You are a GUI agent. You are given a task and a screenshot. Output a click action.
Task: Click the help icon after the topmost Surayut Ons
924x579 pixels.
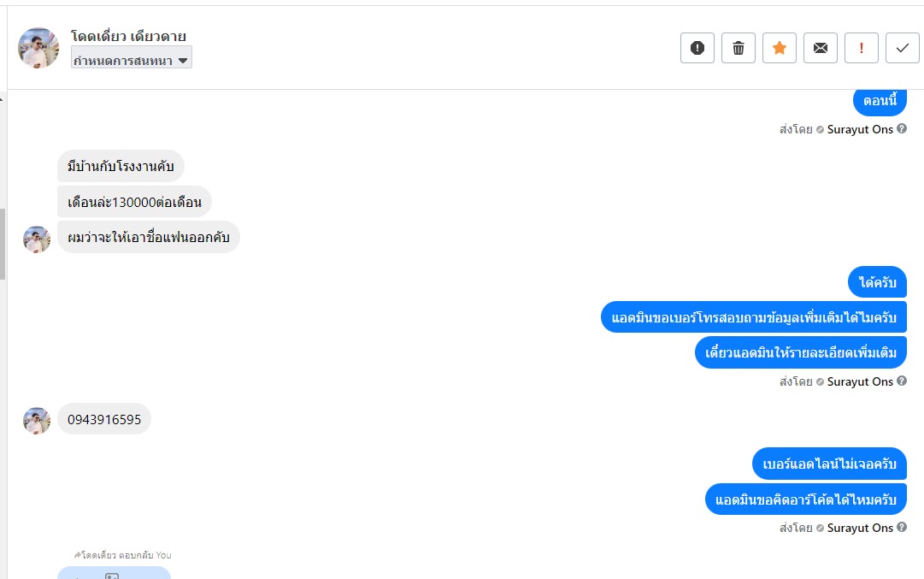pyautogui.click(x=902, y=129)
